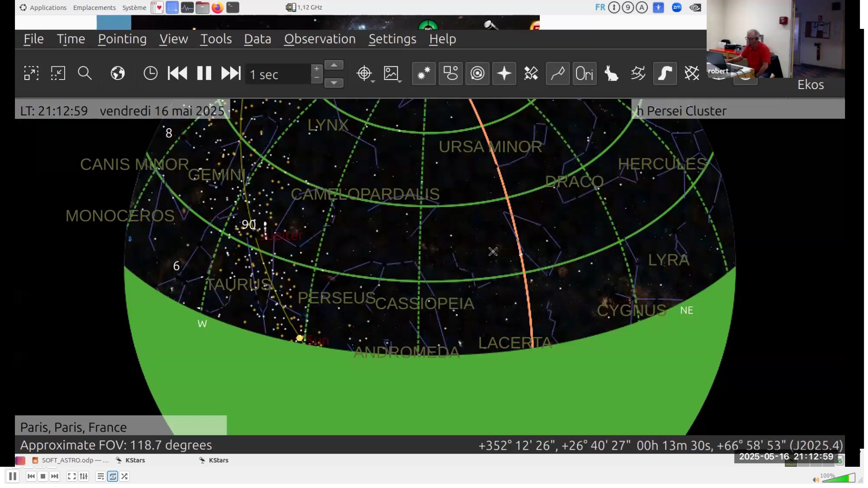Pause the KStars simulation clock

click(x=204, y=73)
